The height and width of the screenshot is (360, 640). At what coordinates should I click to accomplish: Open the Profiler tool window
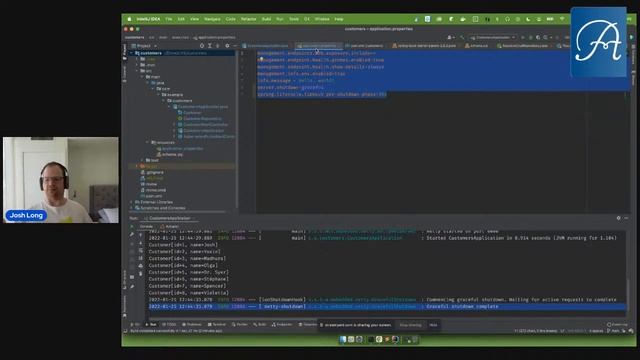pos(240,325)
